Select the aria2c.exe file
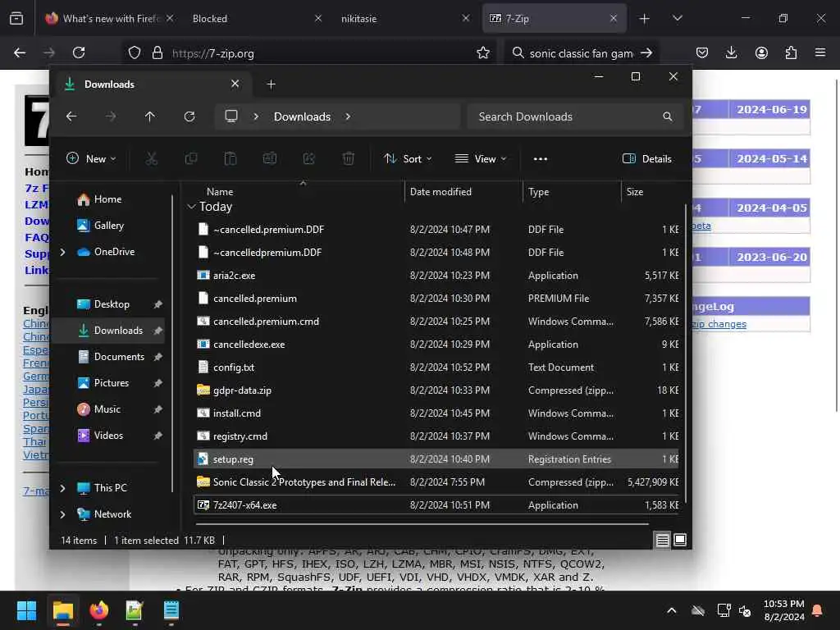The image size is (840, 630). click(x=437, y=276)
